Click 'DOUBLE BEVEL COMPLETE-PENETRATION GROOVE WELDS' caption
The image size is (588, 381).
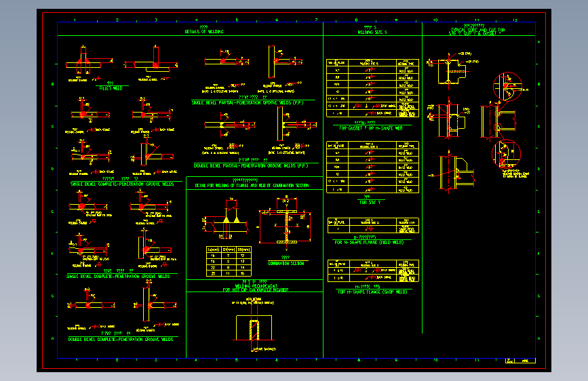(x=121, y=340)
